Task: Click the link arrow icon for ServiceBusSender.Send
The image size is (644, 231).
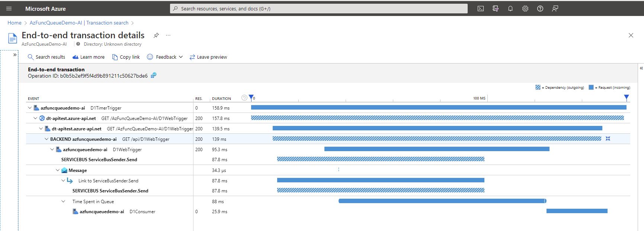Action: click(70, 180)
